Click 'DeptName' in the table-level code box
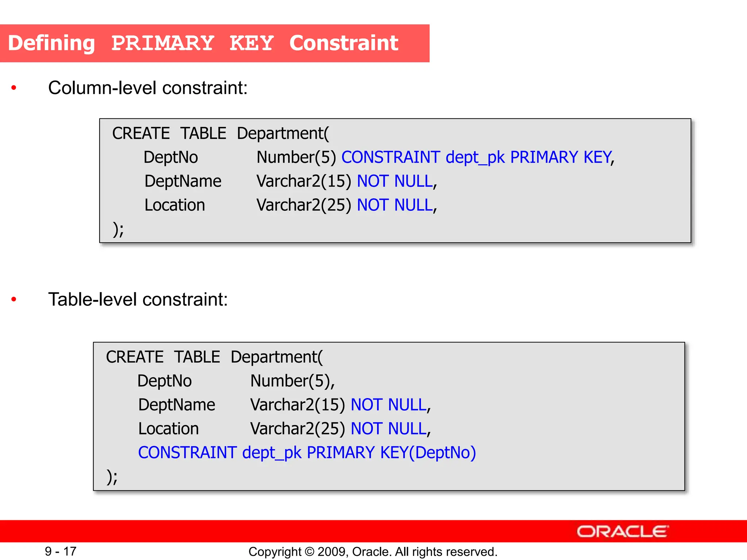Image resolution: width=747 pixels, height=560 pixels. [x=177, y=405]
